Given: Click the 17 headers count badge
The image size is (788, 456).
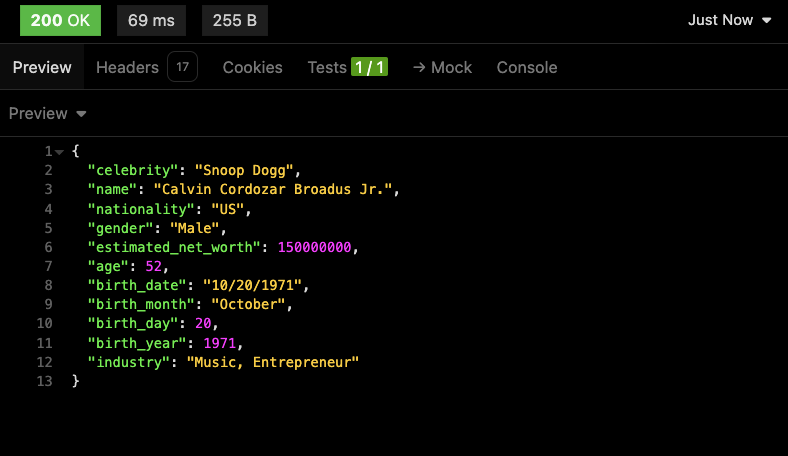Looking at the screenshot, I should point(182,67).
